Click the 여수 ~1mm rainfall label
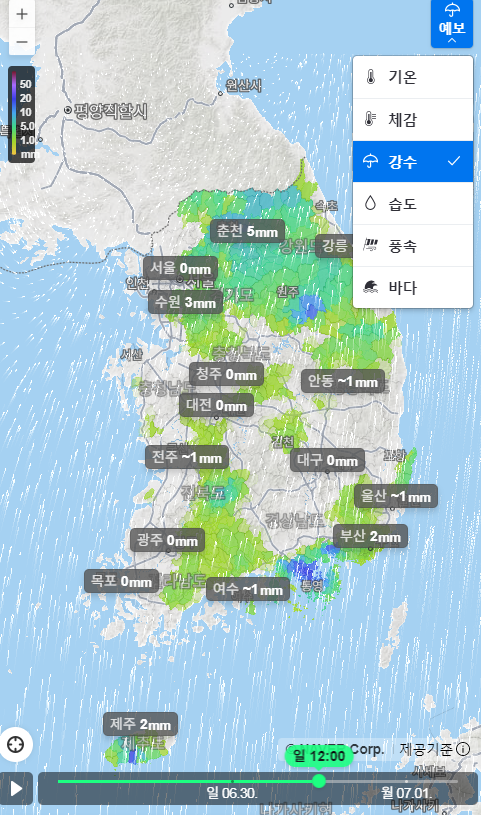Viewport: 481px width, 815px height. tap(248, 589)
